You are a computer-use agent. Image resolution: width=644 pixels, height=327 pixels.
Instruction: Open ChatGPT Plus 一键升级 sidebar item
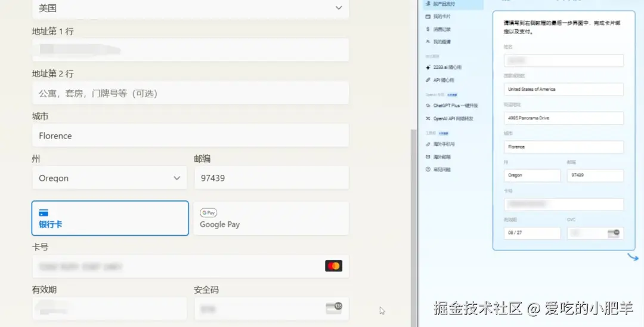(x=451, y=106)
